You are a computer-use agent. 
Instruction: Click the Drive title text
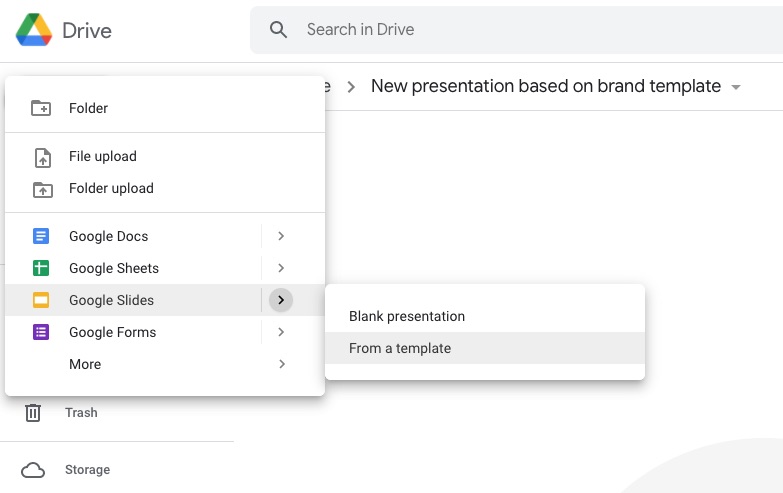click(87, 30)
